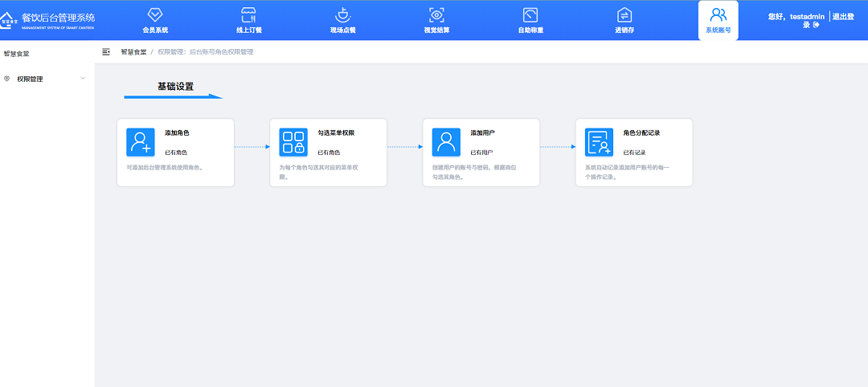Toggle the sidebar collapse hamburger icon
The width and height of the screenshot is (868, 387).
pos(106,51)
